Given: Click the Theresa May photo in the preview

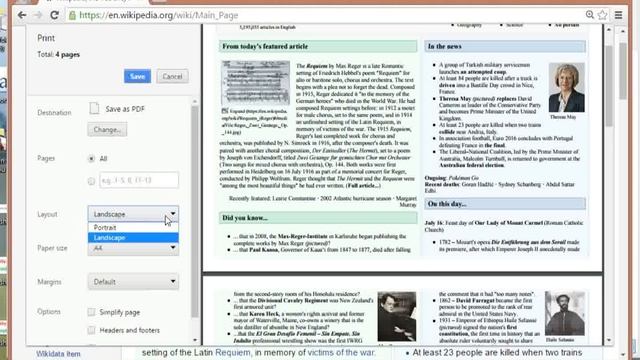Looking at the screenshot, I should click(x=567, y=87).
